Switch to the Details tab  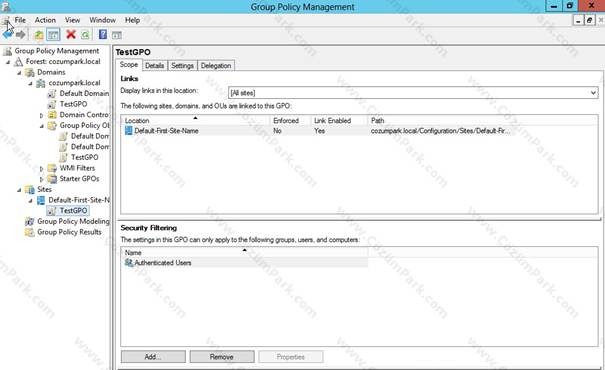pyautogui.click(x=155, y=66)
